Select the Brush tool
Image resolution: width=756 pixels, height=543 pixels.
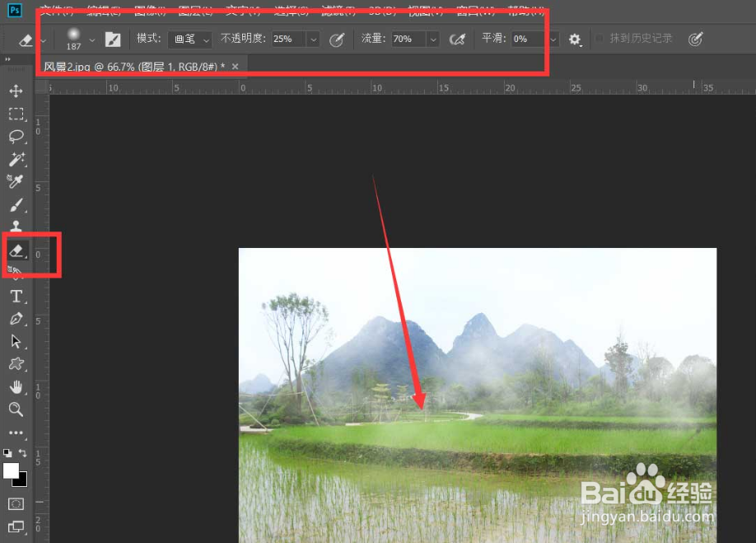(x=16, y=205)
